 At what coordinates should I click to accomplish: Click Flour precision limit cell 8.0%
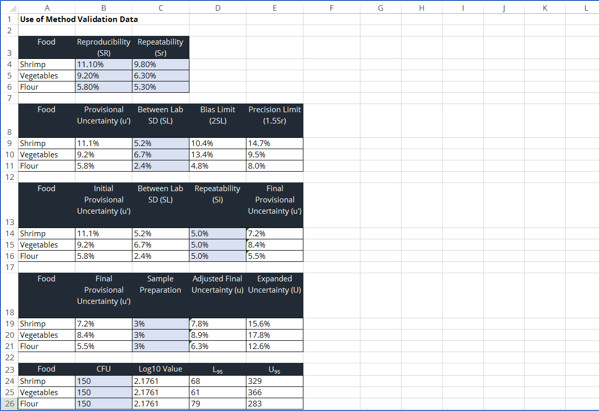click(x=275, y=166)
